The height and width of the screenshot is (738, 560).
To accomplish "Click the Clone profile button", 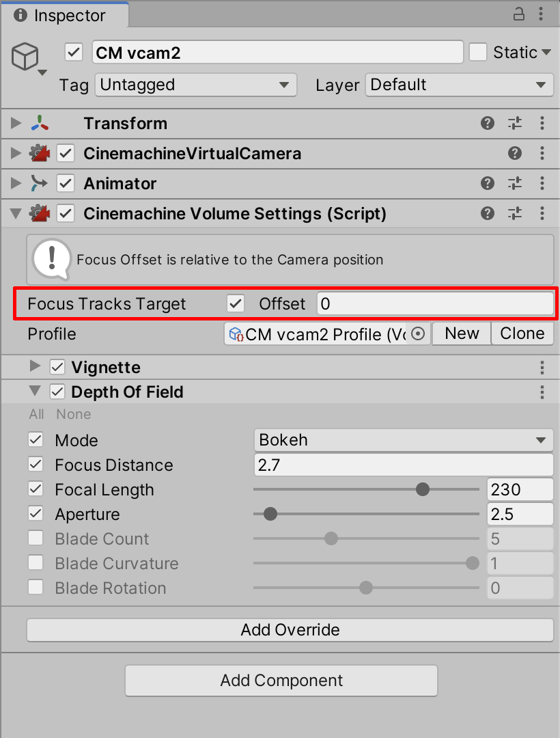I will (522, 333).
